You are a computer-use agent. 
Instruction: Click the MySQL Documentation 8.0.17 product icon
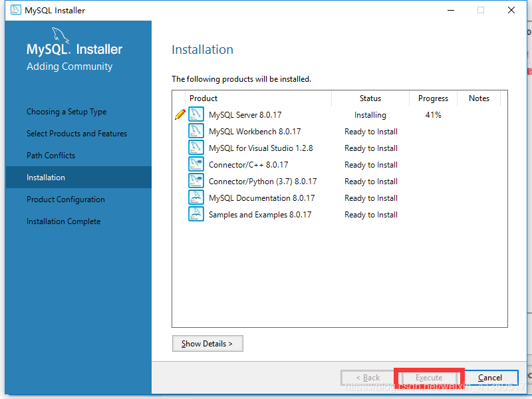click(x=196, y=197)
